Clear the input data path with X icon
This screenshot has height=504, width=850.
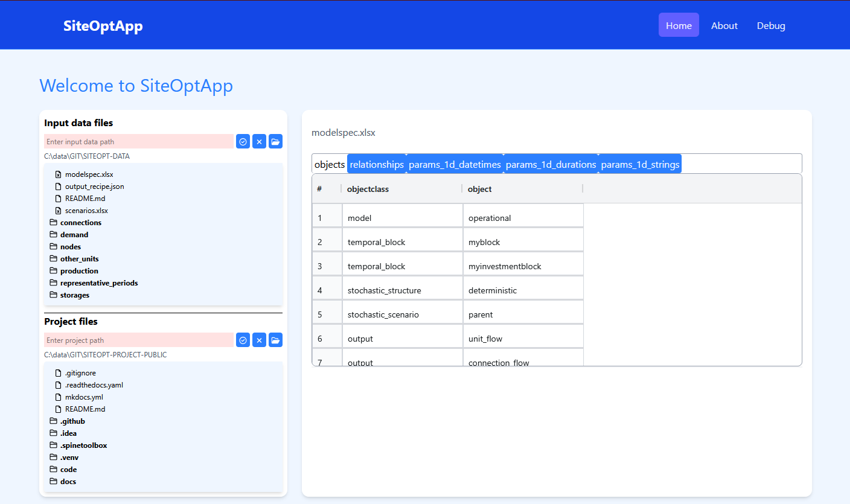259,141
